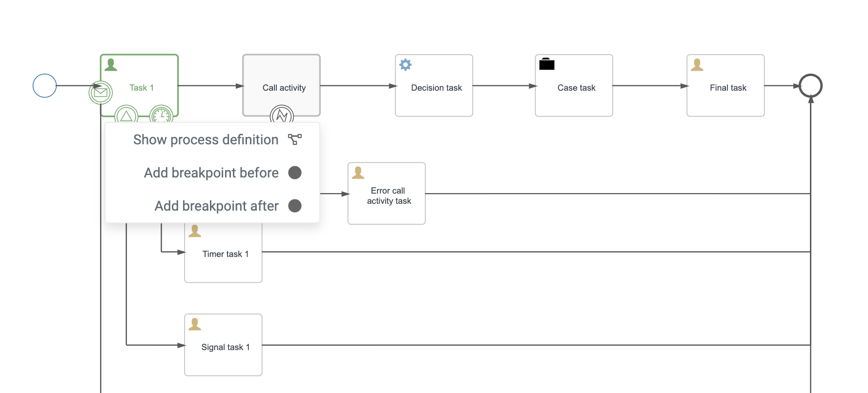Viewport: 868px width, 393px height.
Task: Open the Error call activity task node
Action: (386, 194)
